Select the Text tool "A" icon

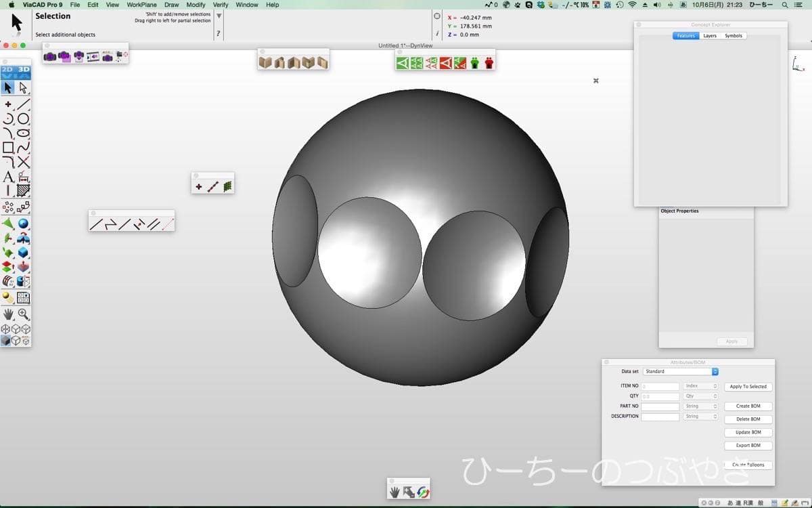(x=8, y=177)
